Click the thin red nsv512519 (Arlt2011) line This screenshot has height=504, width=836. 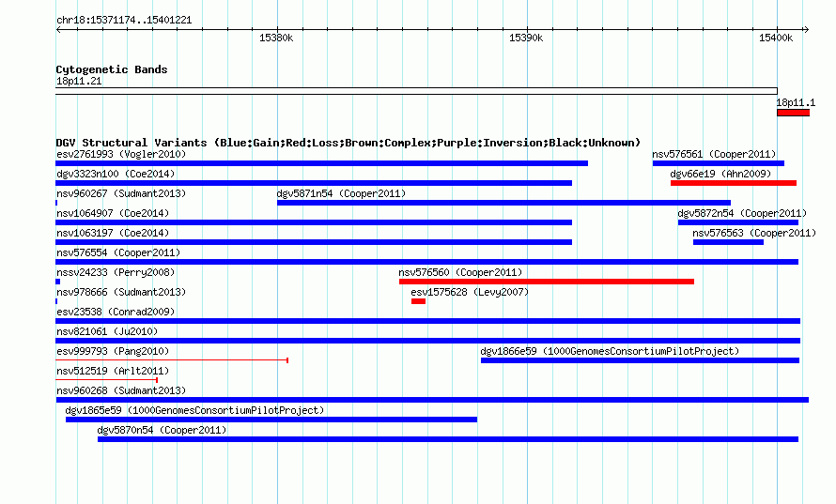pyautogui.click(x=107, y=380)
